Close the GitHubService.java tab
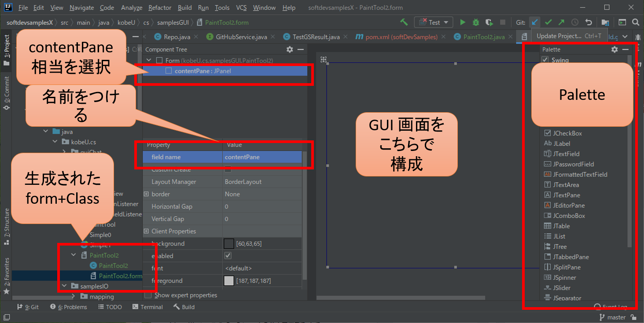Viewport: 644px width, 323px height. point(272,37)
